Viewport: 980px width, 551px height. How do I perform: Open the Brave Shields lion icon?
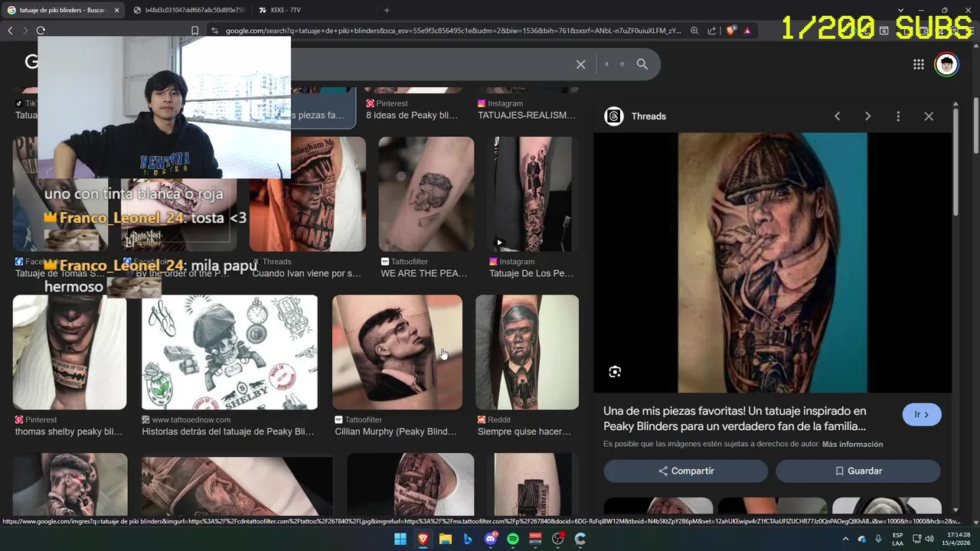(730, 31)
